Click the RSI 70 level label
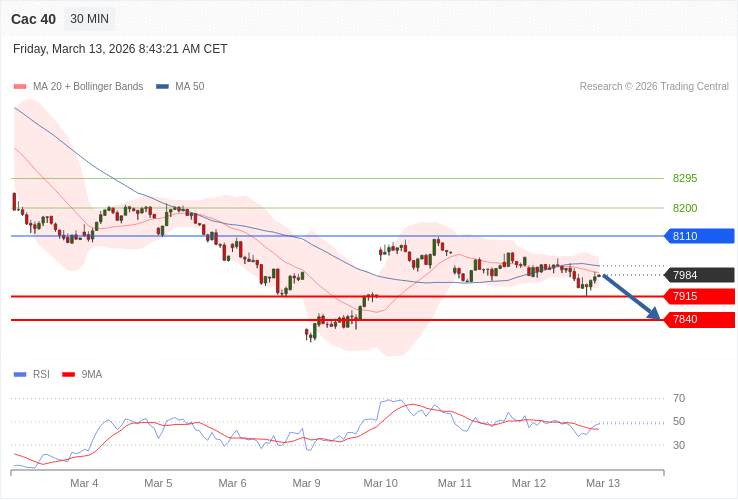Image resolution: width=738 pixels, height=500 pixels. (x=679, y=398)
